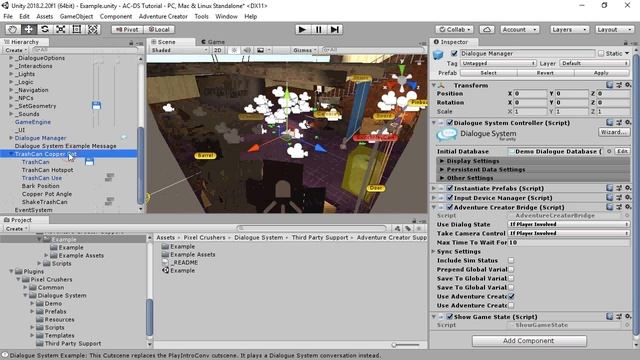Click the Collab button
This screenshot has height=360, width=640.
455,29
